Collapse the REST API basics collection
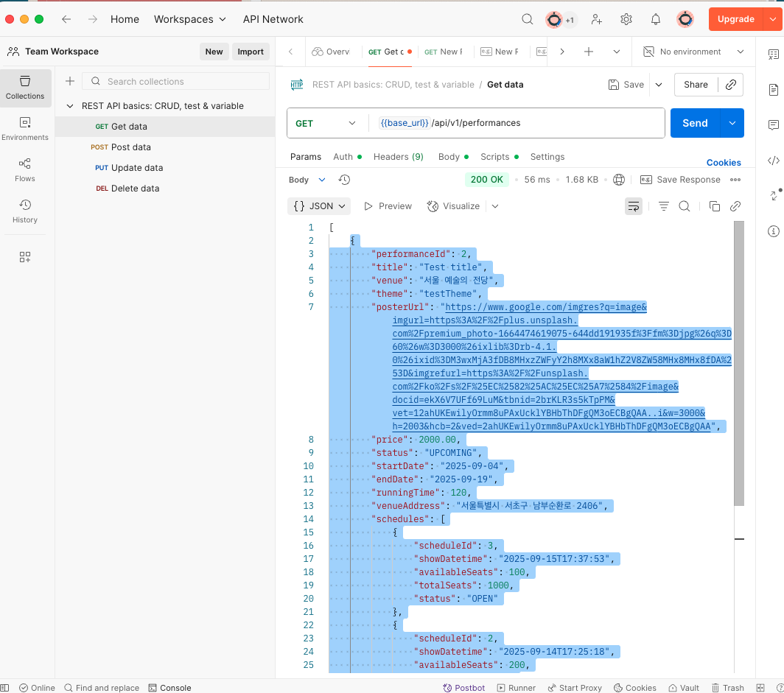The height and width of the screenshot is (693, 784). 71,106
